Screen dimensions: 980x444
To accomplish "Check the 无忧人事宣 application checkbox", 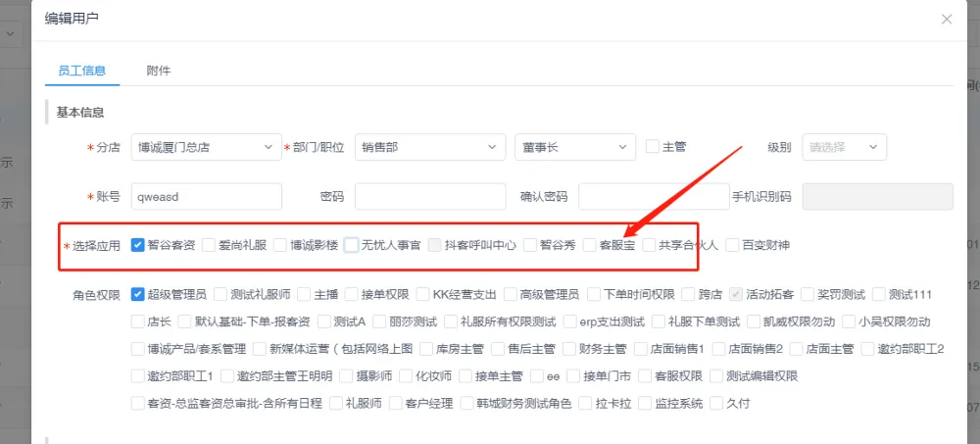I will (x=352, y=245).
